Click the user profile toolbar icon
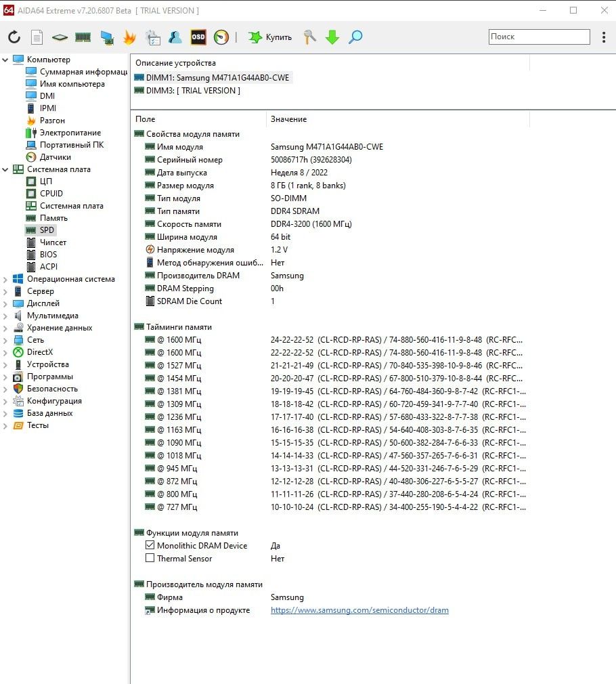This screenshot has width=616, height=684. [x=175, y=37]
